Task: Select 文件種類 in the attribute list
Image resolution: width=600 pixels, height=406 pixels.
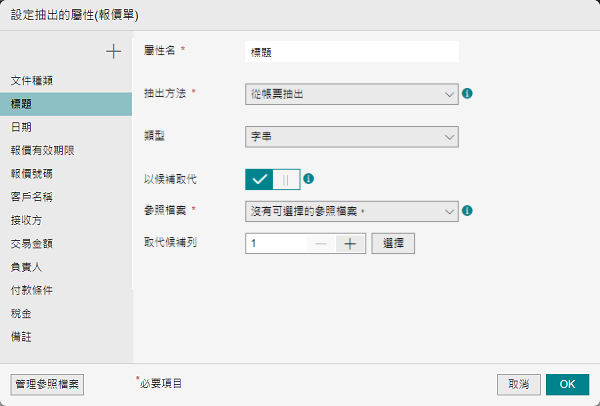Action: coord(33,79)
